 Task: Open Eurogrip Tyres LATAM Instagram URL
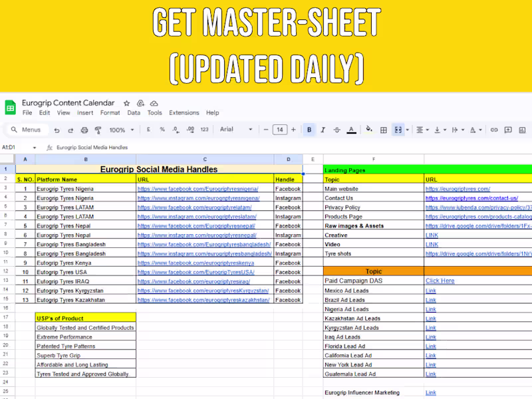(x=197, y=217)
